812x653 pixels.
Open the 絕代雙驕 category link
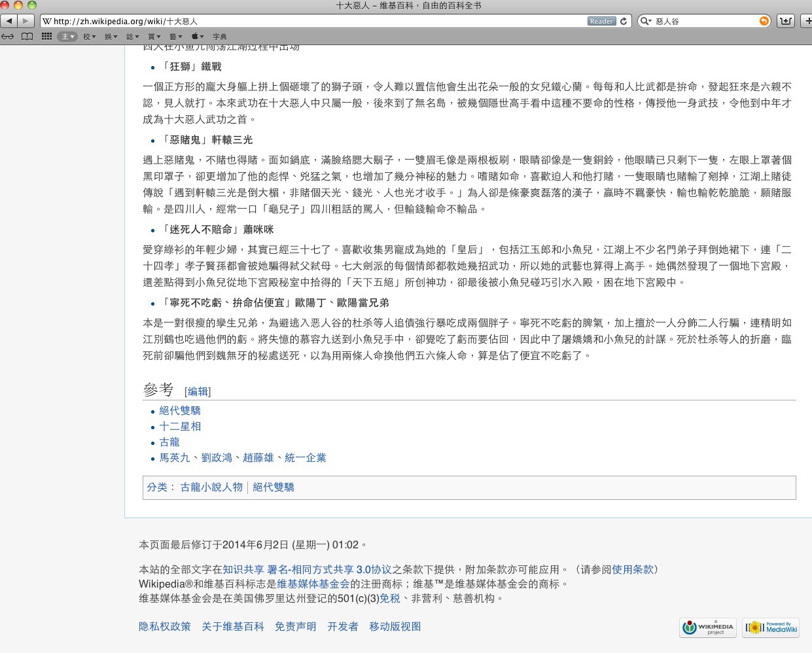274,487
